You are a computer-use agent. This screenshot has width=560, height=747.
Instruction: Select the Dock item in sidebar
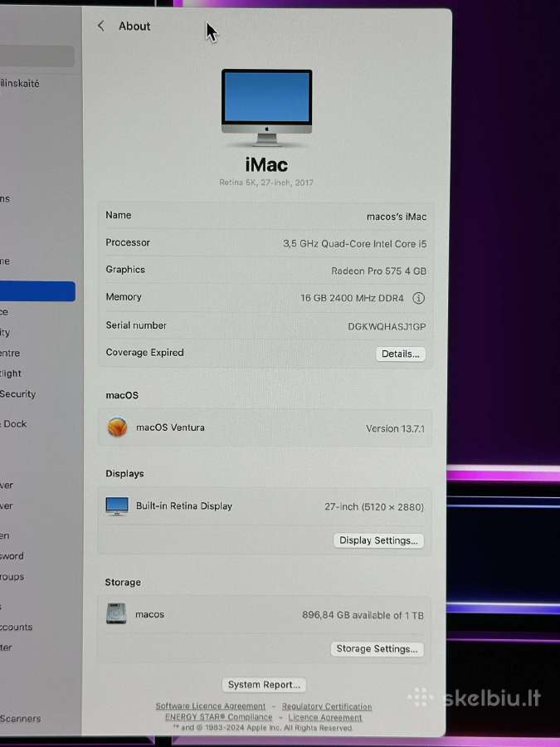[14, 424]
